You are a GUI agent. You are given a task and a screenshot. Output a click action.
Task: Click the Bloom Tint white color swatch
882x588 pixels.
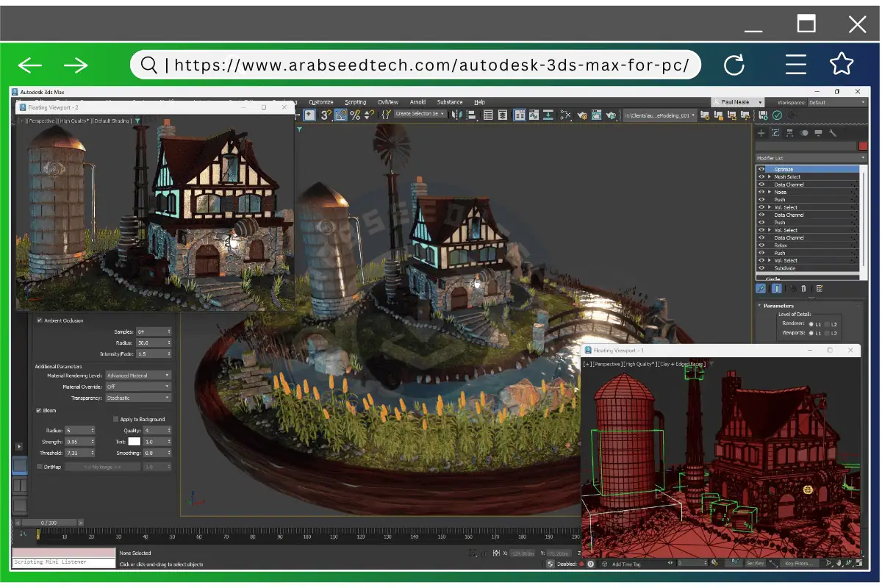(135, 442)
